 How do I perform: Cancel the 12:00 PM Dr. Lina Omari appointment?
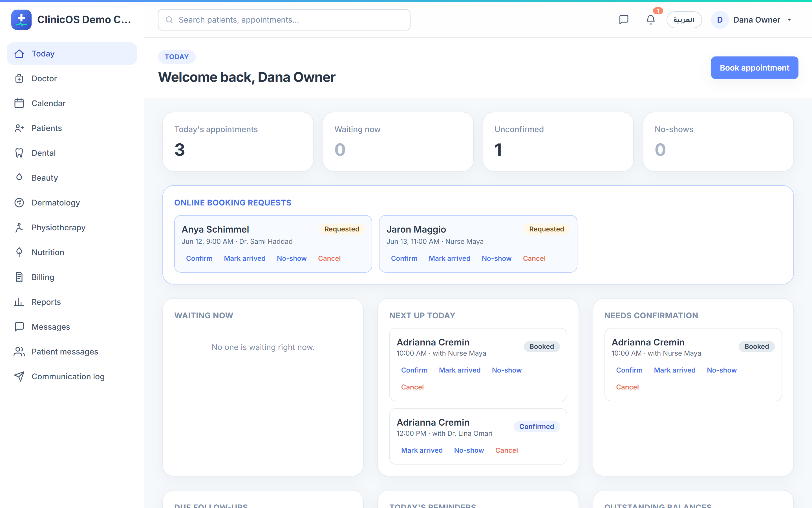[x=506, y=450]
